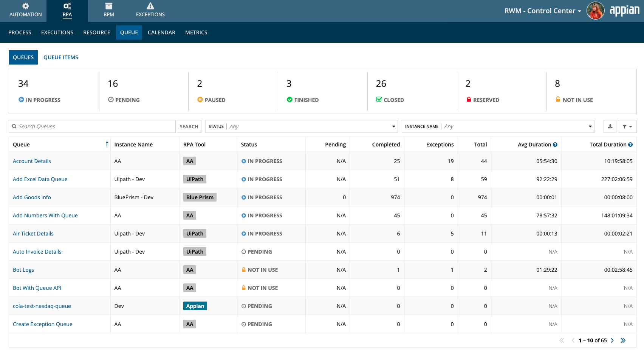Click the search magnifier icon
644x351 pixels.
[x=14, y=126]
